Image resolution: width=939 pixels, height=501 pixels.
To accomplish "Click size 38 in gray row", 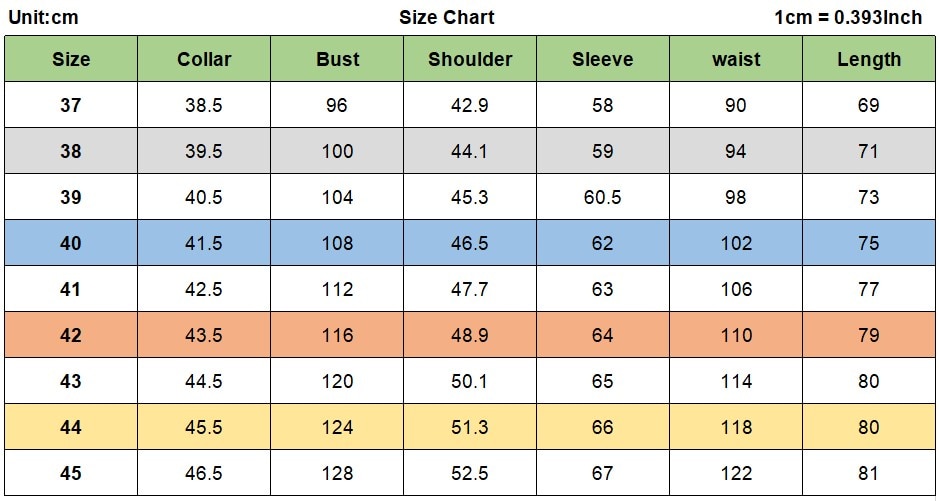I will tap(71, 151).
